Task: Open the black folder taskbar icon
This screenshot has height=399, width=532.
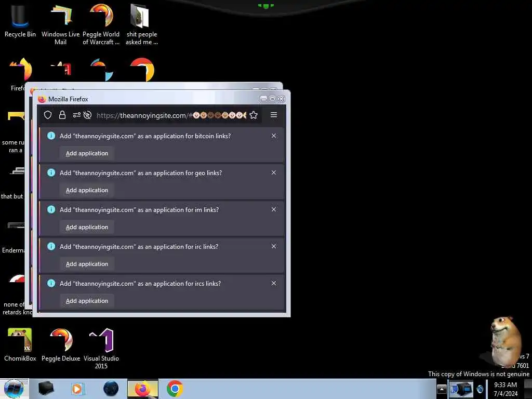Action: tap(46, 389)
